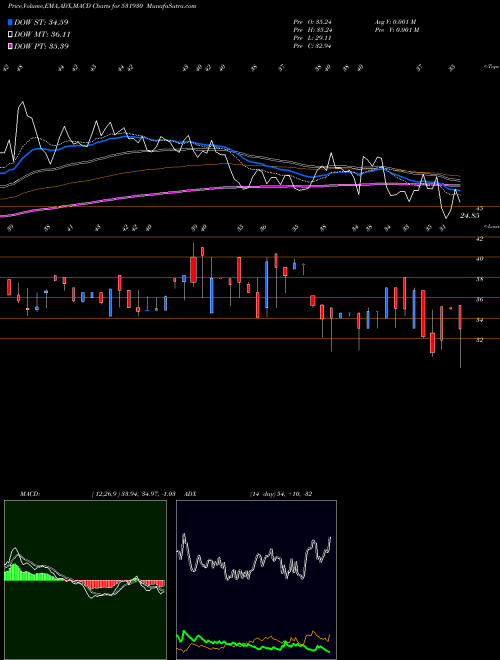500x660 pixels.
Task: Click the 42 price axis label
Action: click(x=479, y=239)
